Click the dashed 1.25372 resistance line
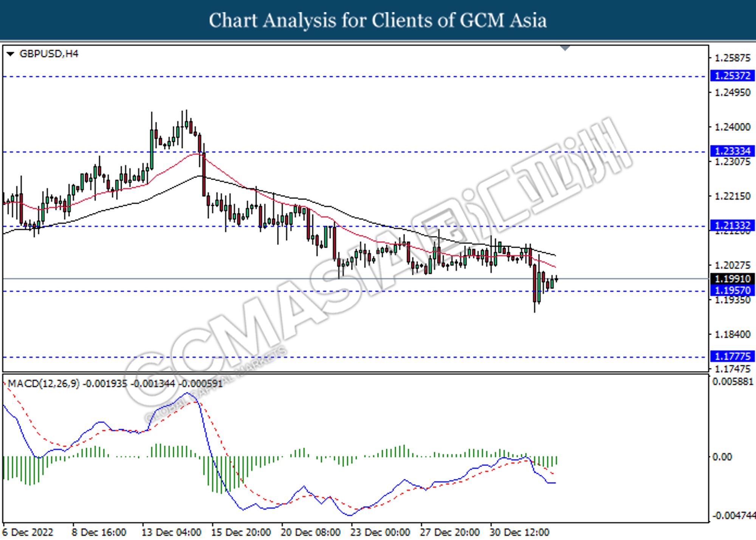This screenshot has height=540, width=756. click(355, 76)
